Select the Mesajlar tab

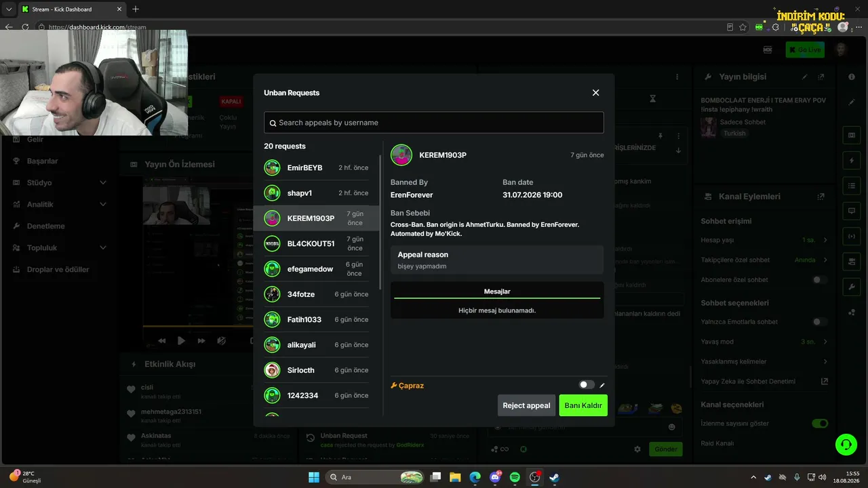[x=497, y=291]
